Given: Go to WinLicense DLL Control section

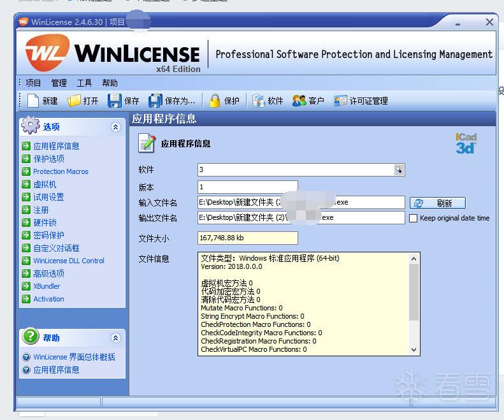Looking at the screenshot, I should click(x=69, y=261).
